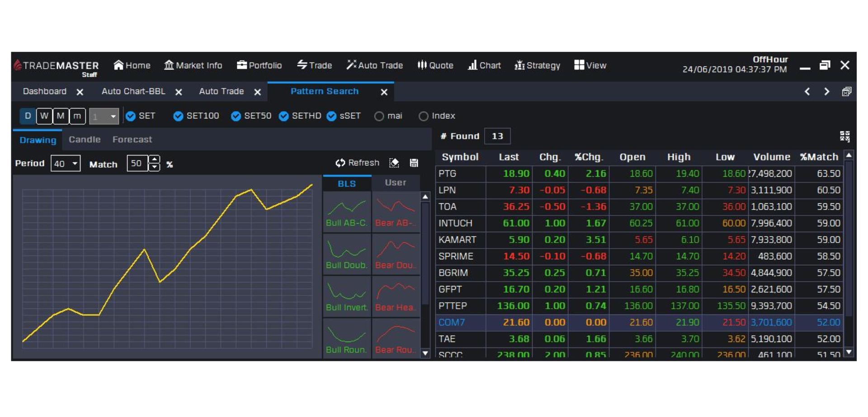The image size is (868, 417).
Task: Select the D daily timeframe button
Action: click(28, 116)
